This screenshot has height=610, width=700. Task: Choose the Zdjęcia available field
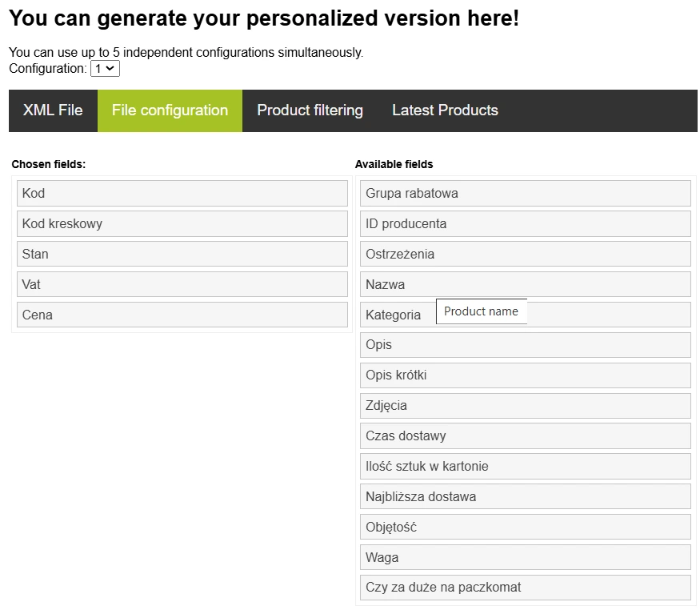pos(526,406)
